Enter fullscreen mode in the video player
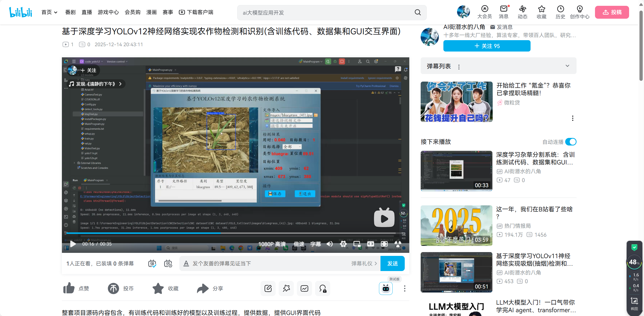Image resolution: width=644 pixels, height=316 pixels. [384, 244]
